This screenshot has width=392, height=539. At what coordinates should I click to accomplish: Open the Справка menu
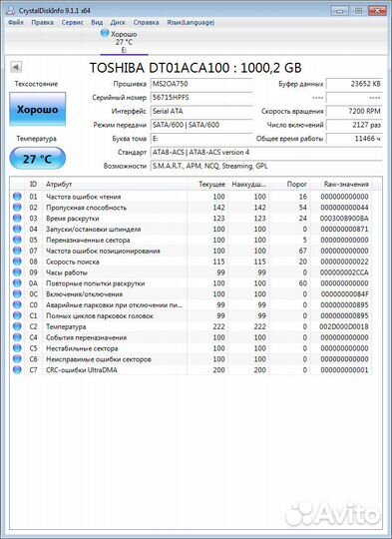146,22
